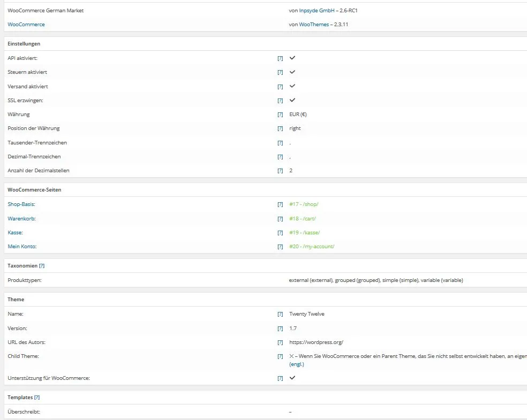This screenshot has width=527, height=420.
Task: Open the WooCommerce plugin link
Action: [x=26, y=25]
